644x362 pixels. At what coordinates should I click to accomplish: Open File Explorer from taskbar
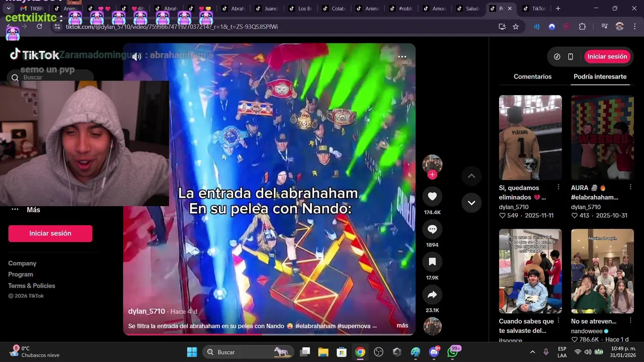323,352
